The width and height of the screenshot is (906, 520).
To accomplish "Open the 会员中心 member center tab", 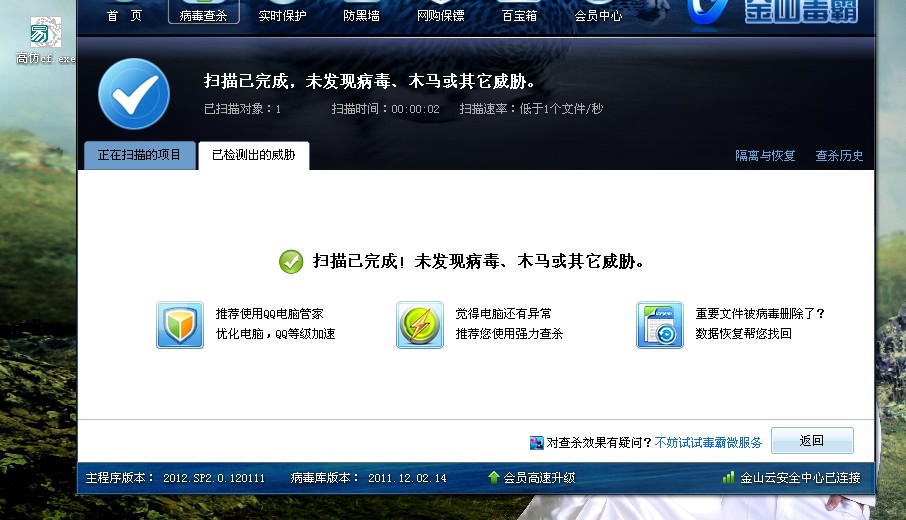I will click(x=598, y=16).
